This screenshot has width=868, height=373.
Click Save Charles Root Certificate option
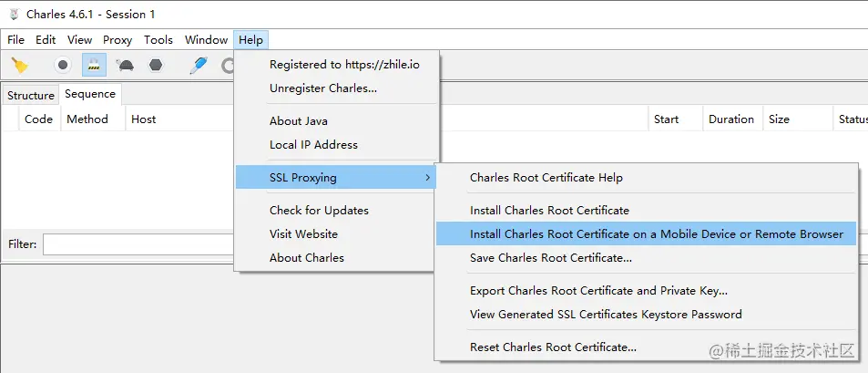coord(550,257)
